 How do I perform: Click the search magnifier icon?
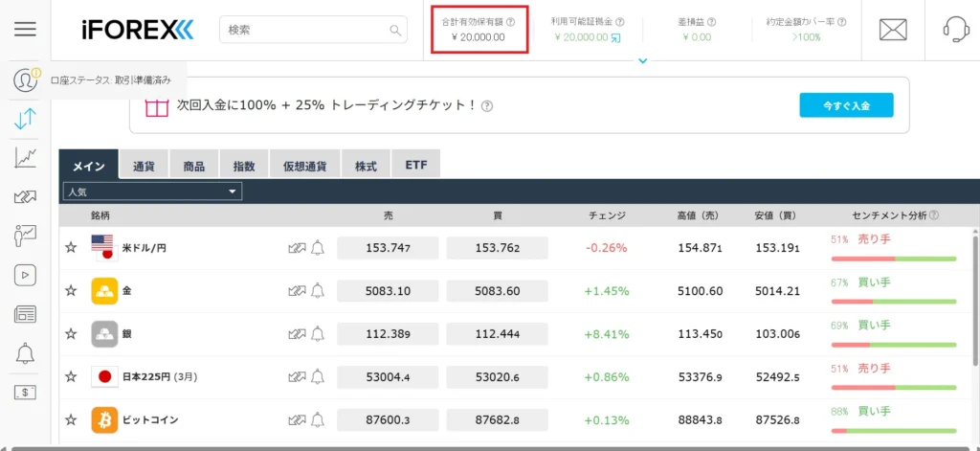tap(395, 30)
